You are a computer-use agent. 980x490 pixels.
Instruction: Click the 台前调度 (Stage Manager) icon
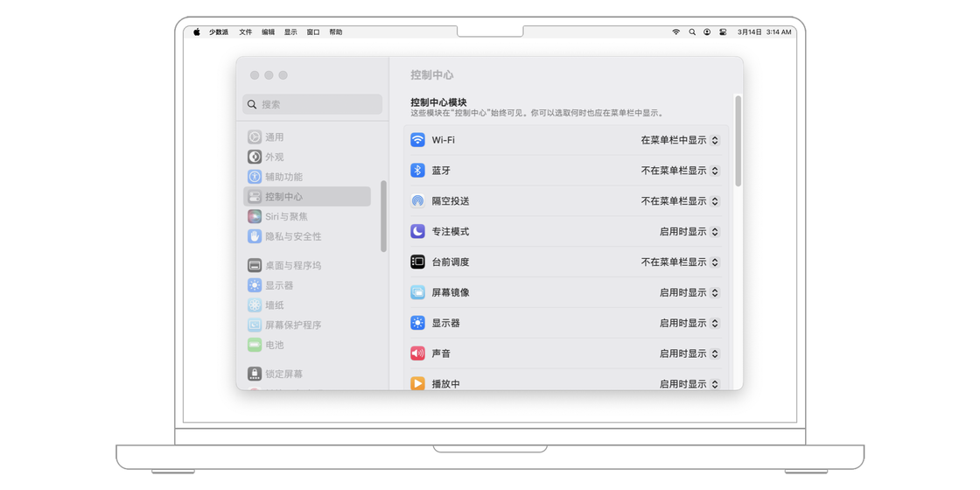tap(417, 262)
